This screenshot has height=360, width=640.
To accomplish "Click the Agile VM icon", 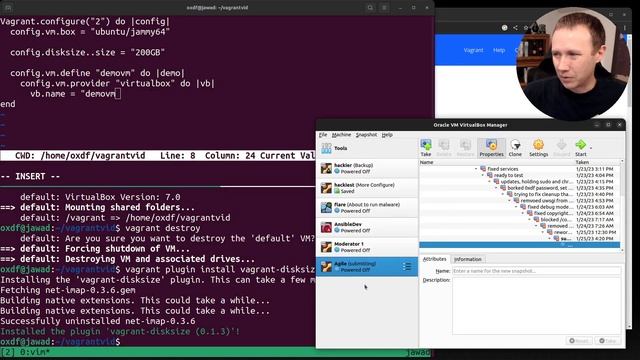I will (x=326, y=267).
